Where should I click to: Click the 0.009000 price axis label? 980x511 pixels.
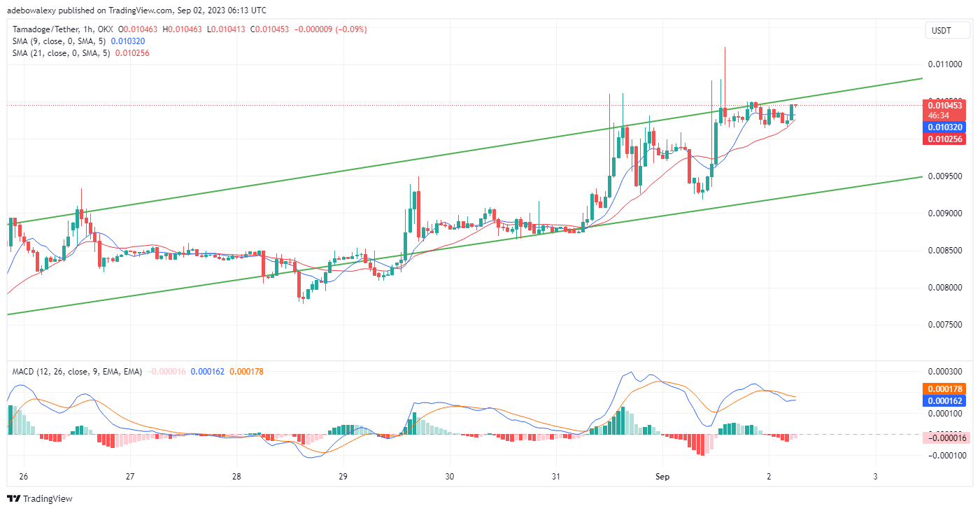946,213
